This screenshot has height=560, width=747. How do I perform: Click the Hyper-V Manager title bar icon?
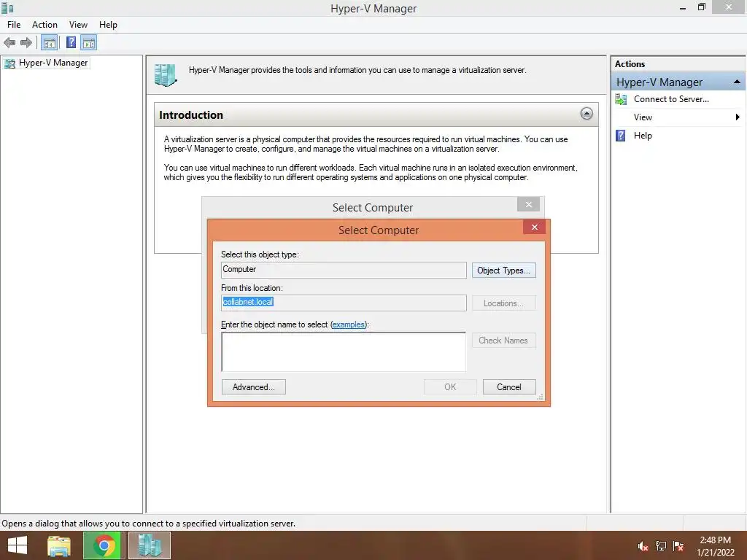(x=7, y=8)
